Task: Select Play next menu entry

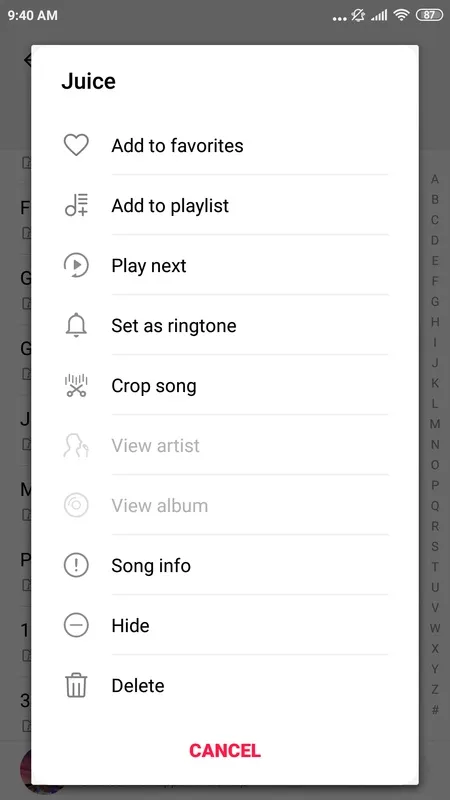Action: pos(225,265)
